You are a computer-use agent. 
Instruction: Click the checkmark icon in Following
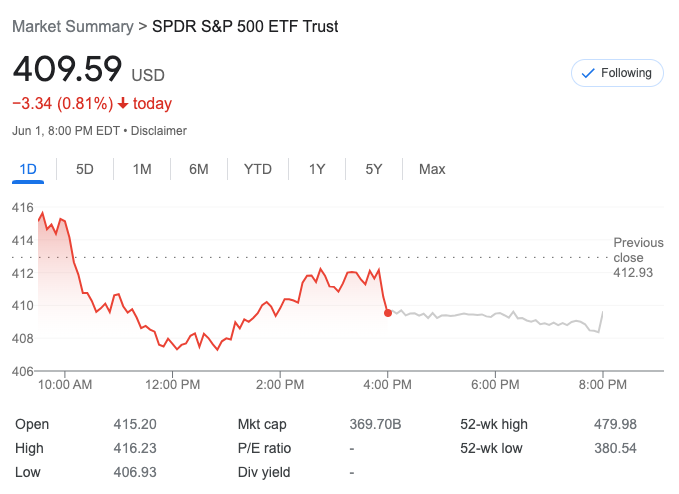588,73
